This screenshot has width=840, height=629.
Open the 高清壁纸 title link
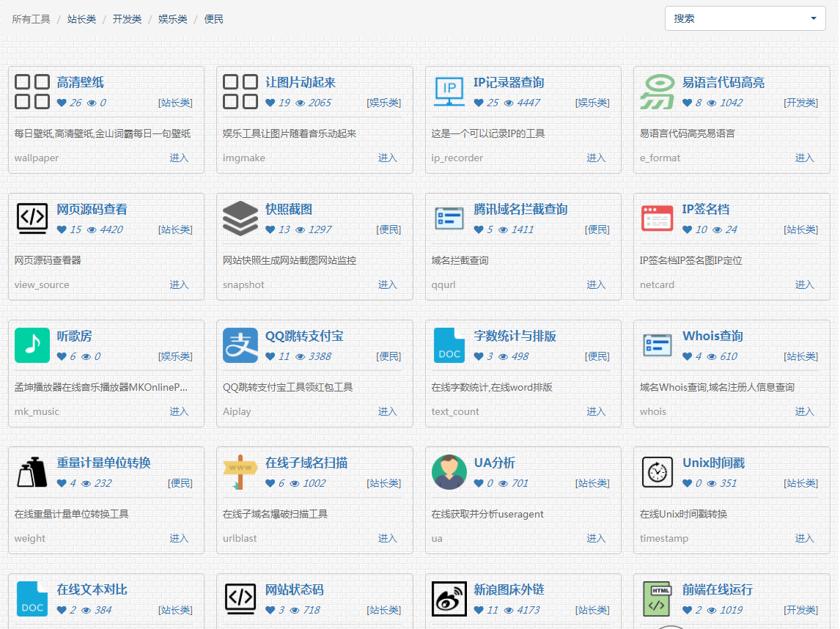(81, 83)
